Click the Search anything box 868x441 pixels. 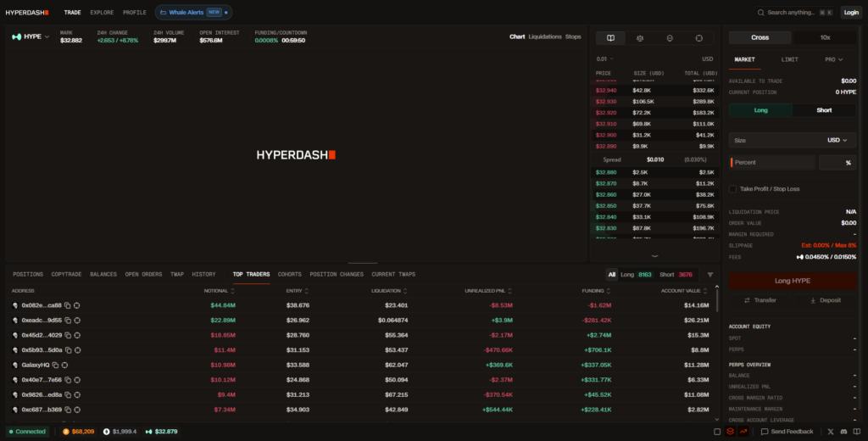794,12
